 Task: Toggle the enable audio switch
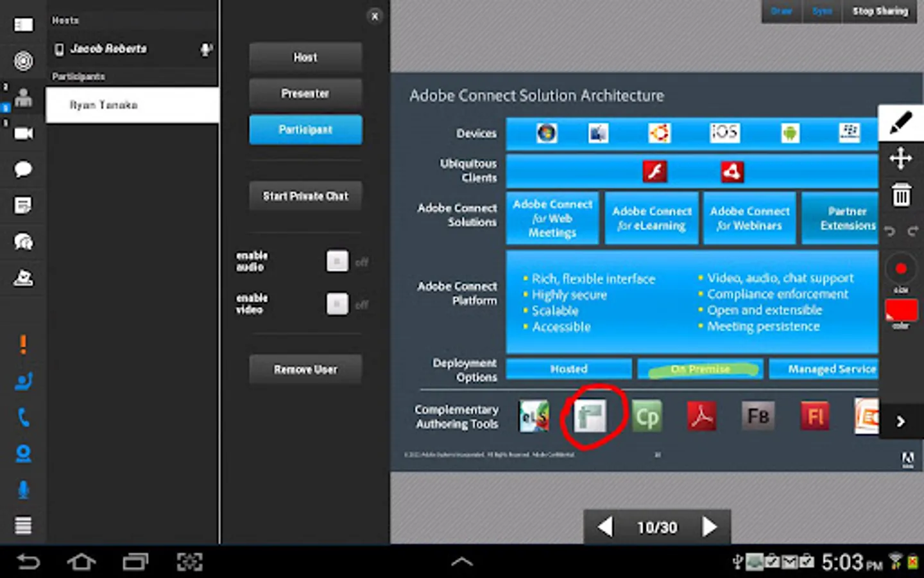[x=338, y=261]
